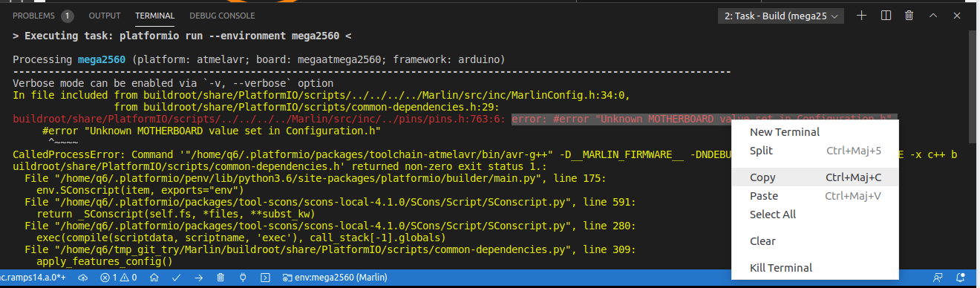Open the PlatformIO new terminal icon in status bar
Viewport: 980px width, 288px height.
click(265, 278)
